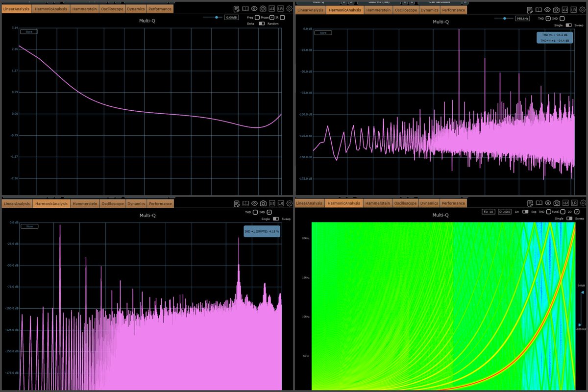Image resolution: width=588 pixels, height=392 pixels.
Task: Click Store button in top-right THD graph
Action: pos(323,33)
